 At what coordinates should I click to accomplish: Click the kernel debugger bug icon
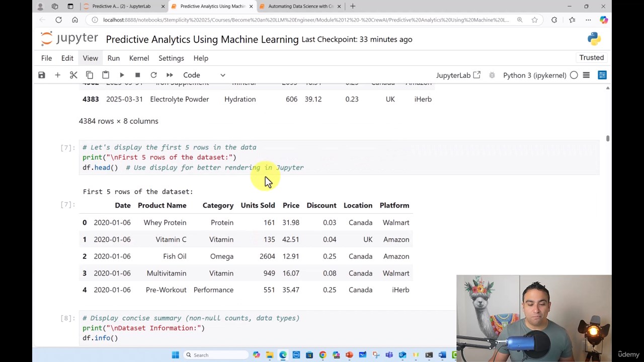[x=492, y=75]
